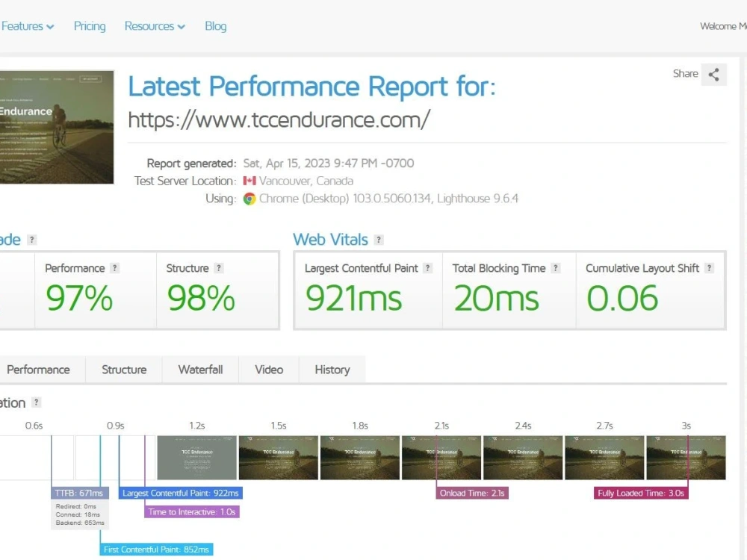
Task: Click the Connect: 18ms detail
Action: (x=78, y=514)
